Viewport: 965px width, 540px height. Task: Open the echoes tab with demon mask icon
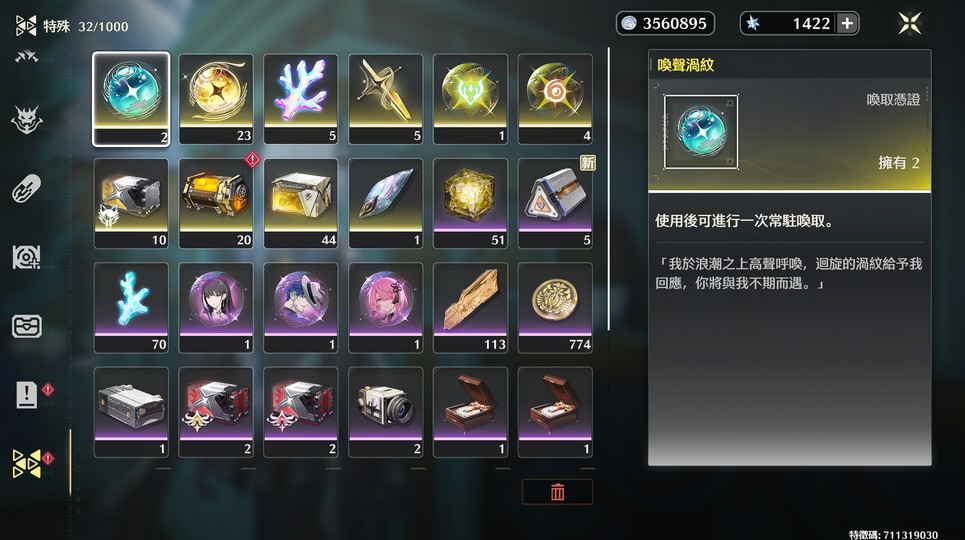tap(26, 120)
